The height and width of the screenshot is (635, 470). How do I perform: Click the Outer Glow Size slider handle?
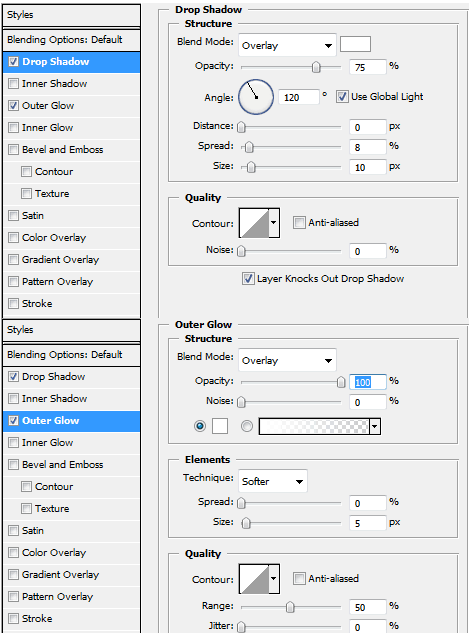(246, 523)
